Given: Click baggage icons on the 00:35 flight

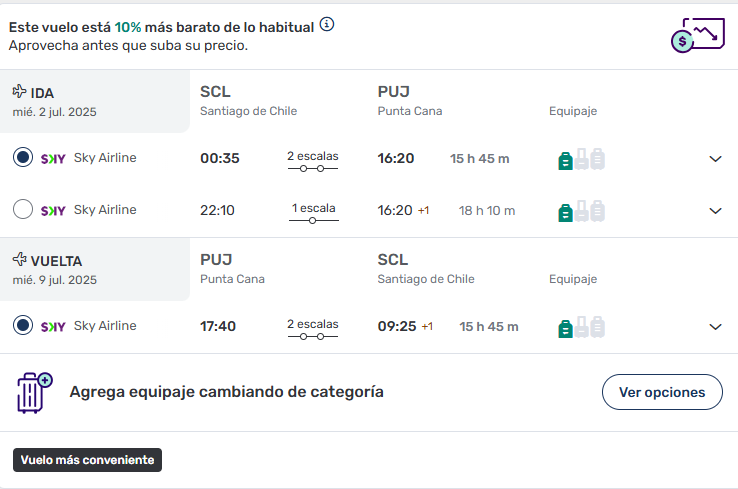Looking at the screenshot, I should pos(581,159).
